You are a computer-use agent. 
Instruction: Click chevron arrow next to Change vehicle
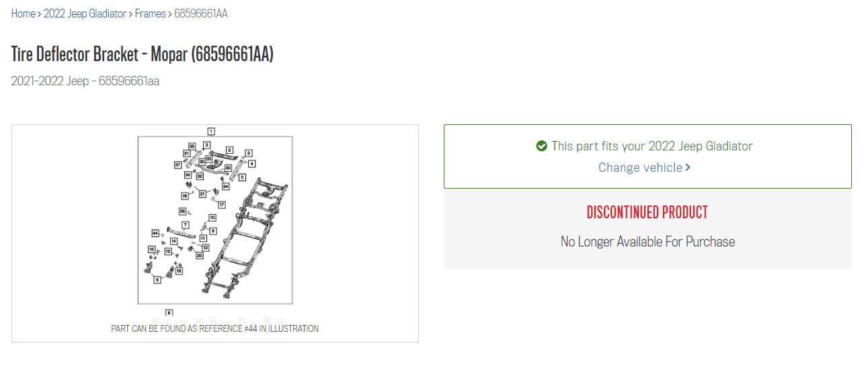click(688, 167)
